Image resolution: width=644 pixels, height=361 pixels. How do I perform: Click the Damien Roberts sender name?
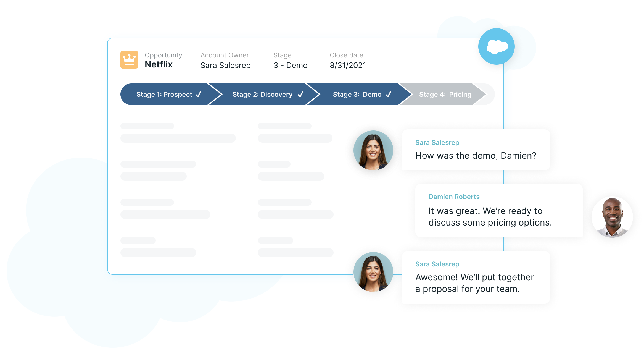[x=454, y=197]
